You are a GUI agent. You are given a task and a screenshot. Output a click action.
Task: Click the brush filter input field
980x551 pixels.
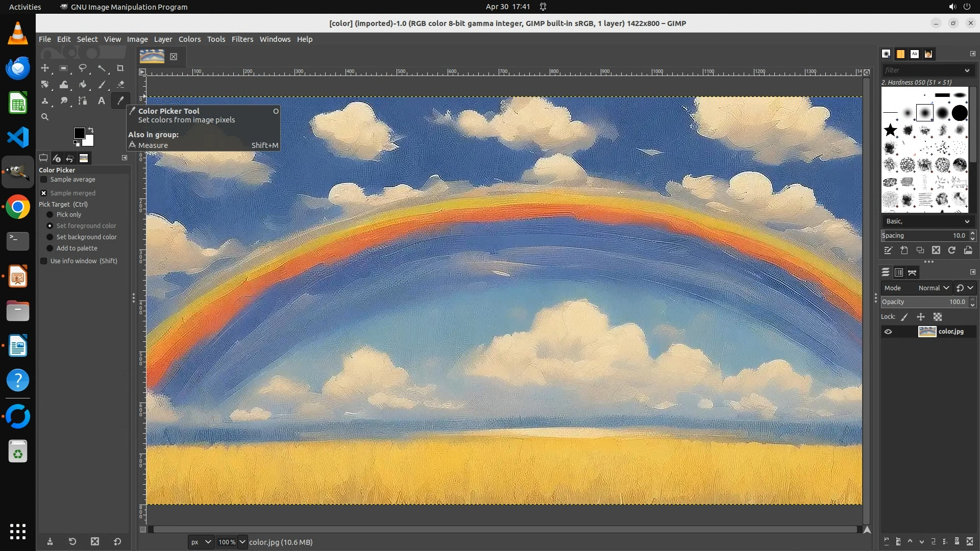(x=922, y=70)
